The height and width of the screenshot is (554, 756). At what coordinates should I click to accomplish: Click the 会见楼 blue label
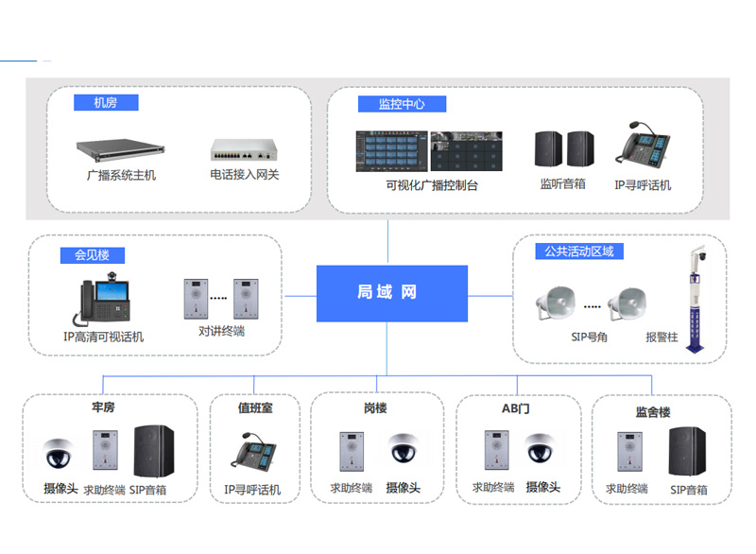click(x=92, y=255)
